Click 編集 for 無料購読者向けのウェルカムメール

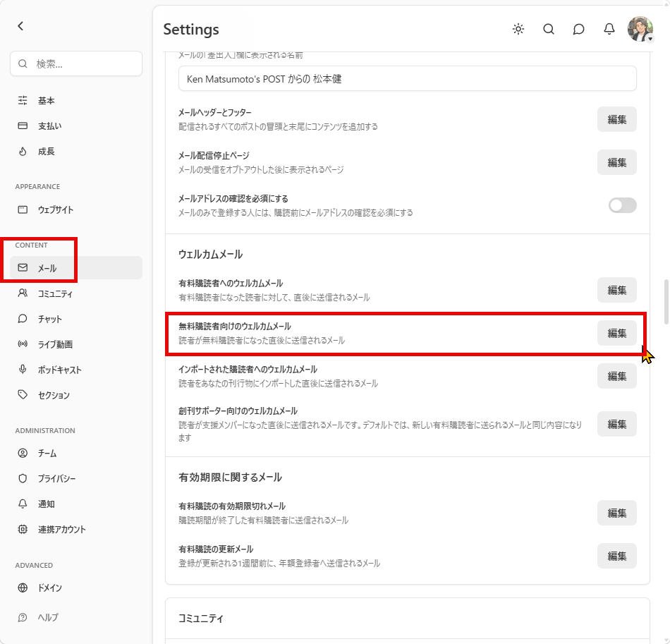pyautogui.click(x=616, y=333)
